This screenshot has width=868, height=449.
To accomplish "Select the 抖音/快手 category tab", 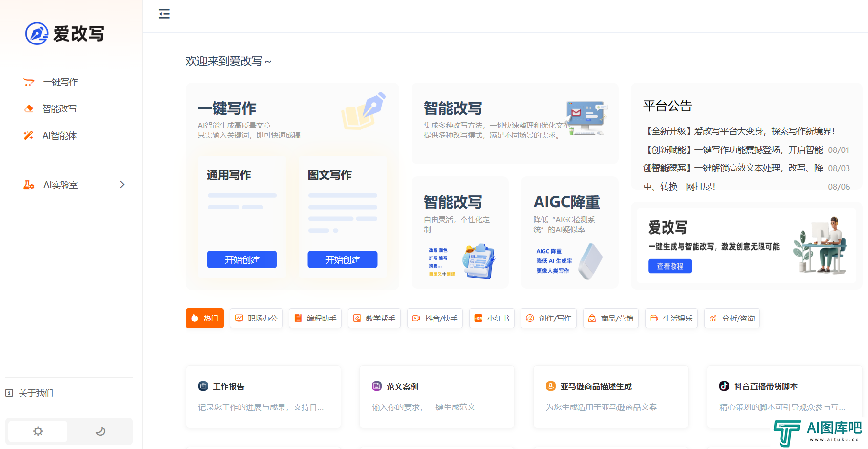I will coord(435,318).
